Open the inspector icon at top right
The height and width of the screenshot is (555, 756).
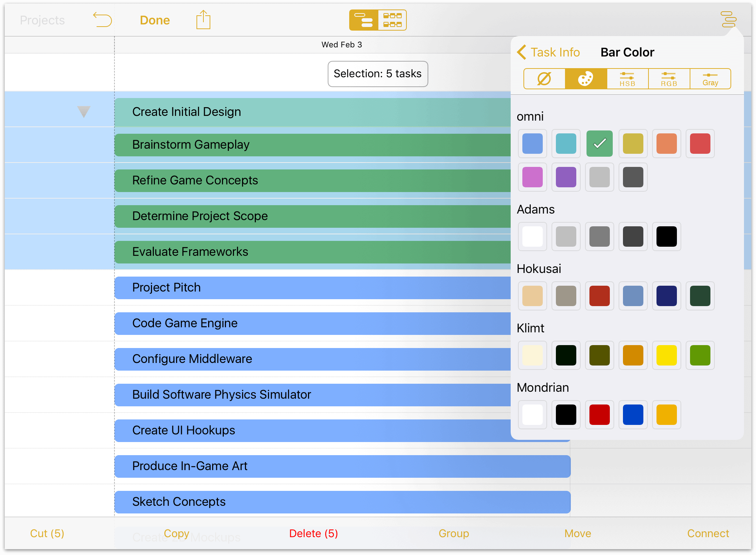(728, 19)
